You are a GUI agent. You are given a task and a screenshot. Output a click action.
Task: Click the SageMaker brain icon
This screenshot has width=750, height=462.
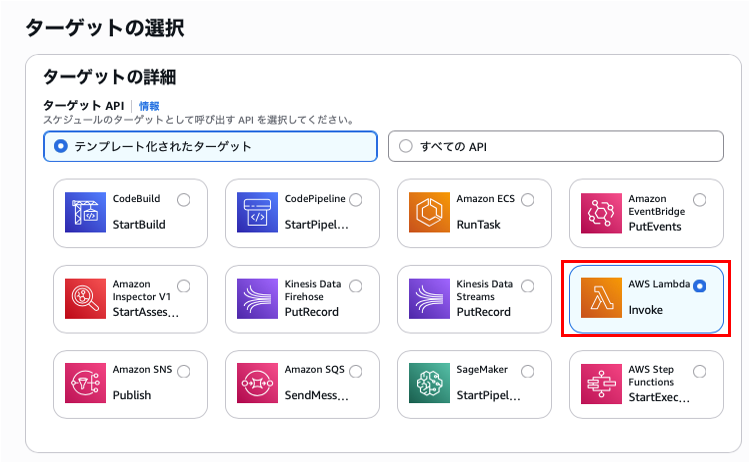pos(429,383)
